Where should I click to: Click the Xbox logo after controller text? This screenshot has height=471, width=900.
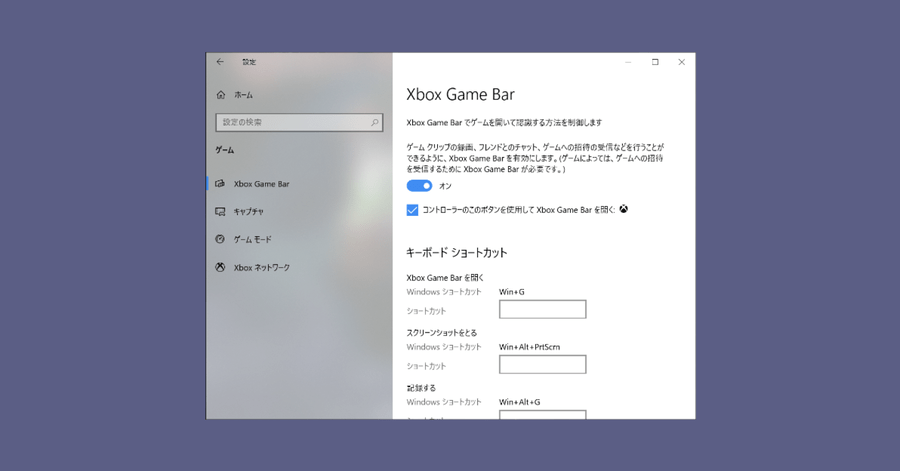[623, 209]
